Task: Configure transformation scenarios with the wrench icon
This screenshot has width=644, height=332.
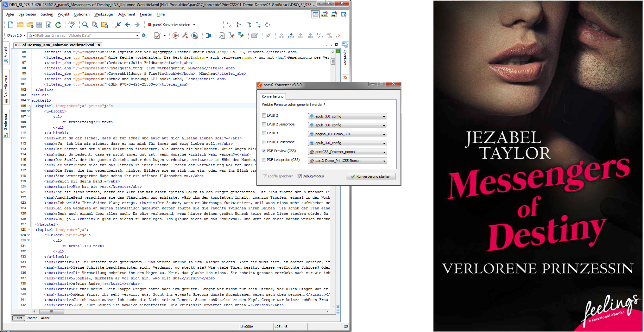Action: point(185,35)
